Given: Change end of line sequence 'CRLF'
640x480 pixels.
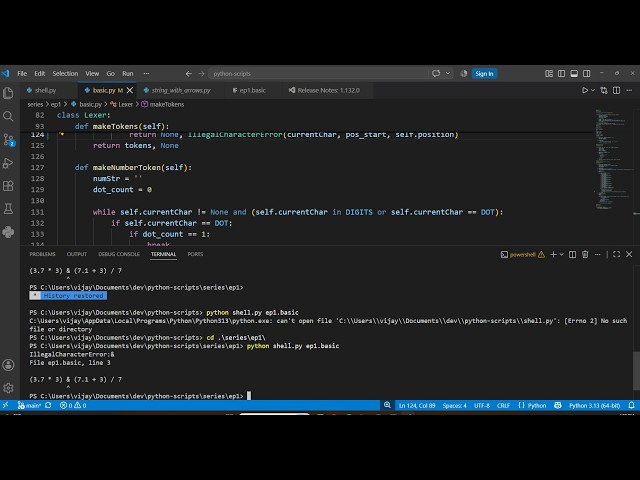Looking at the screenshot, I should pos(503,405).
